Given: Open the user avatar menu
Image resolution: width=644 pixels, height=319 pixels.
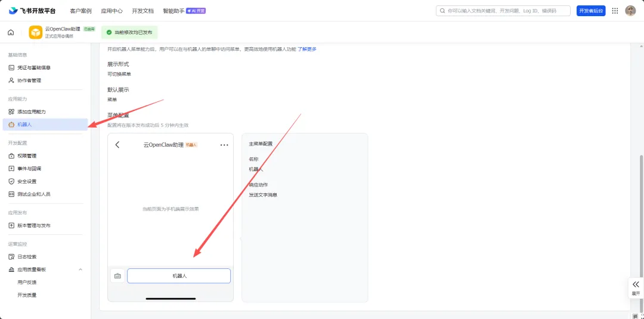Looking at the screenshot, I should [x=630, y=11].
